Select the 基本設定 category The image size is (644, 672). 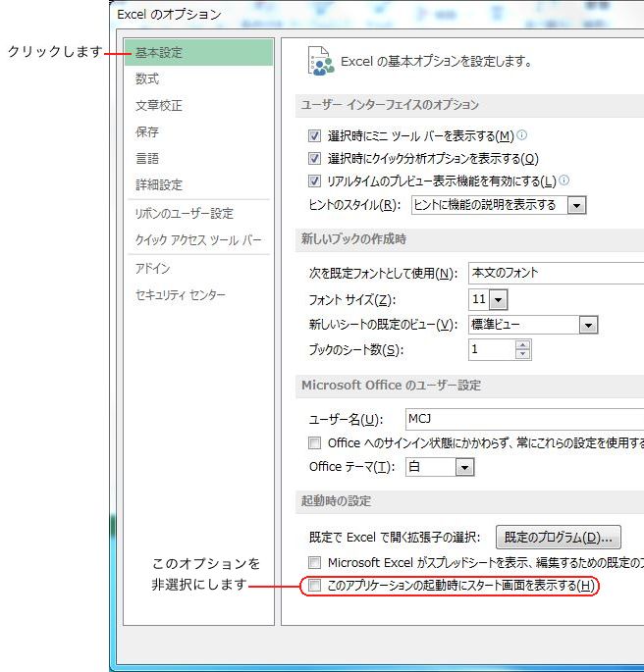[198, 52]
